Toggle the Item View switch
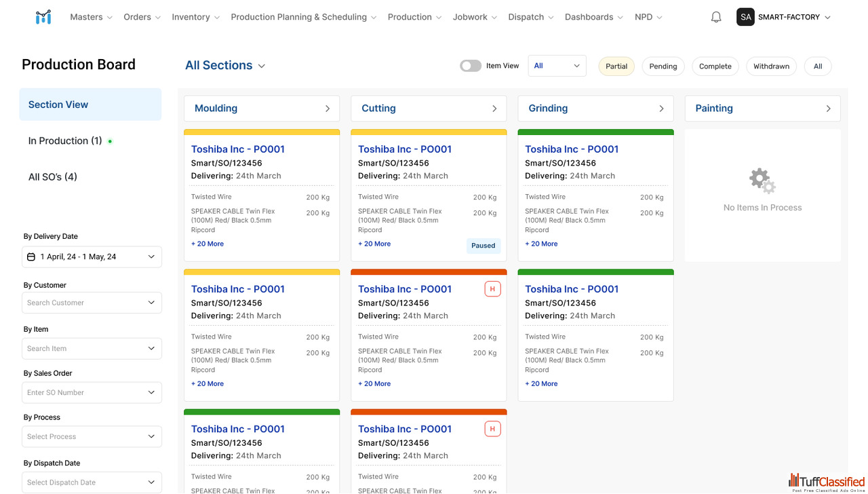Screen dimensions: 868x494 pyautogui.click(x=471, y=66)
